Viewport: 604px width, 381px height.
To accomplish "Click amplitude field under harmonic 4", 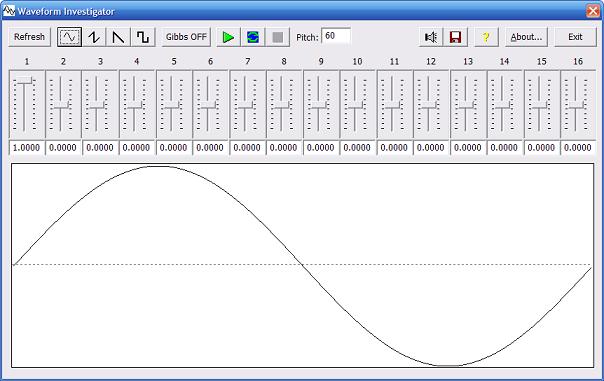I will click(x=136, y=148).
